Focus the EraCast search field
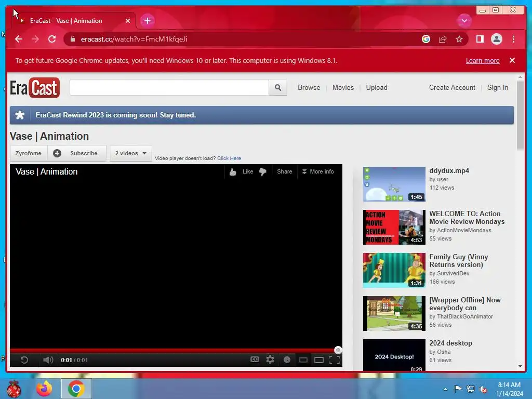This screenshot has width=532, height=399. [169, 87]
